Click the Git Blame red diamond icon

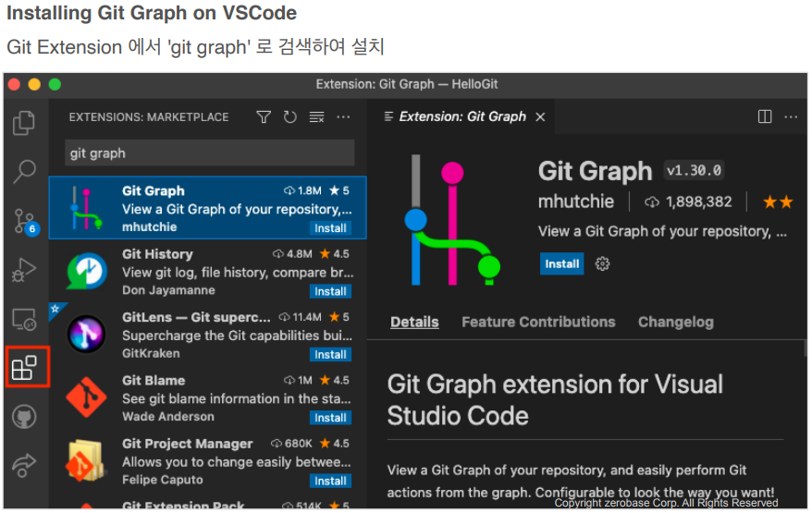coord(86,397)
